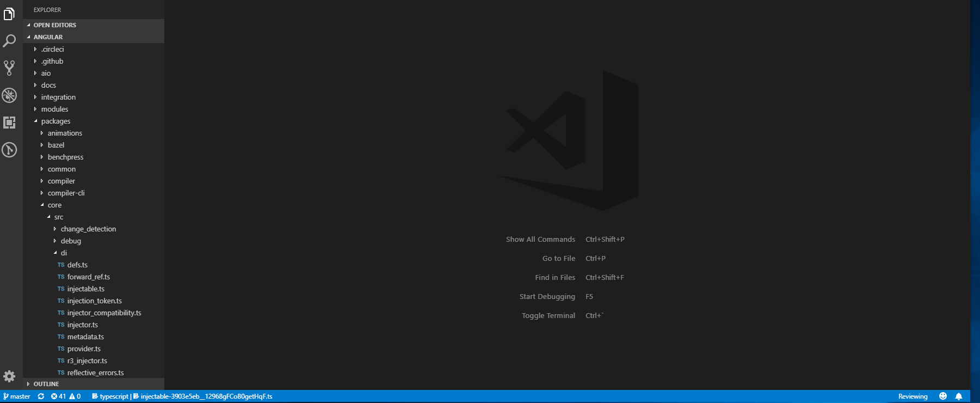
Task: Open the GitLens view icon
Action: 9,150
